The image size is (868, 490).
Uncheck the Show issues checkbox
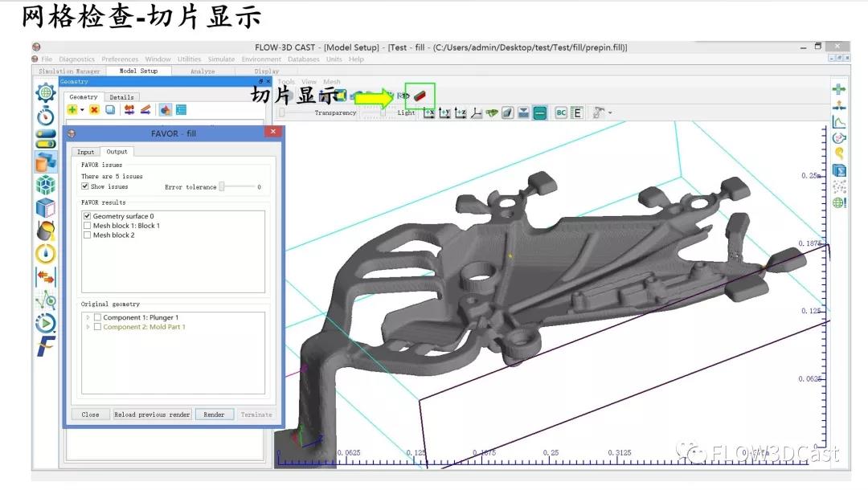(85, 186)
